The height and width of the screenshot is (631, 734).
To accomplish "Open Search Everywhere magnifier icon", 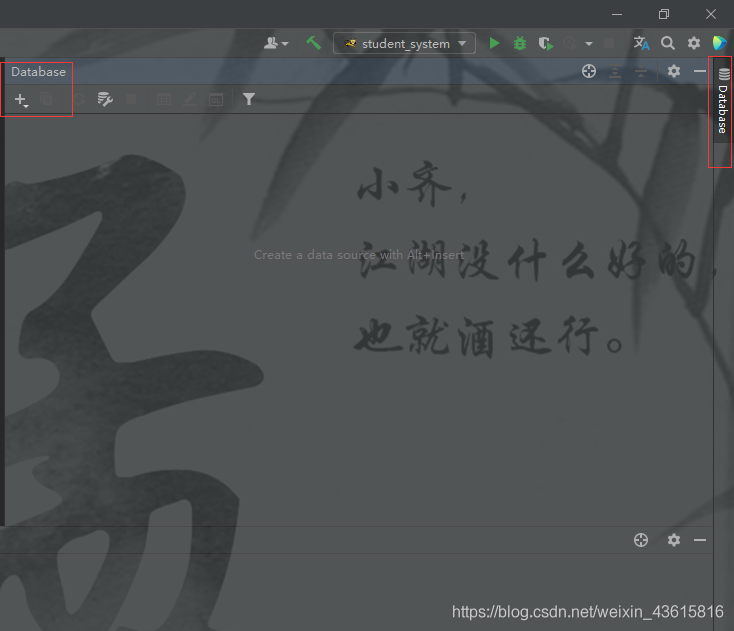I will point(668,44).
